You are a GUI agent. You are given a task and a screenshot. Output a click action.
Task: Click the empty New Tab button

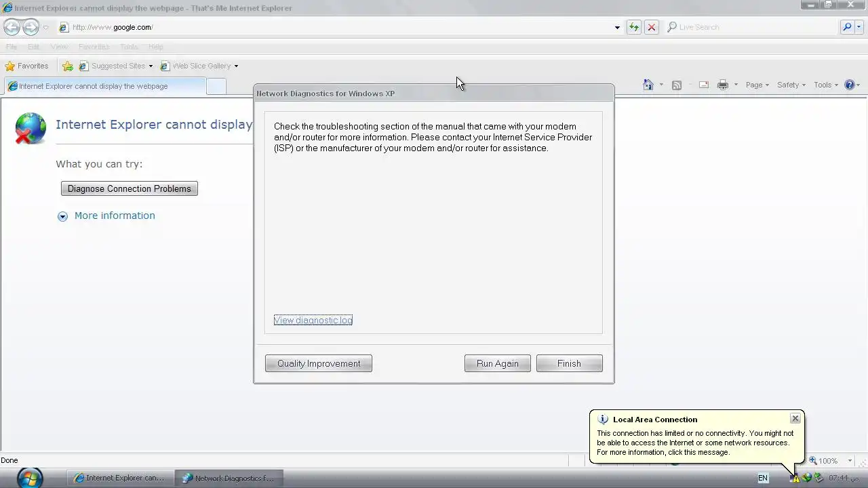coord(216,86)
